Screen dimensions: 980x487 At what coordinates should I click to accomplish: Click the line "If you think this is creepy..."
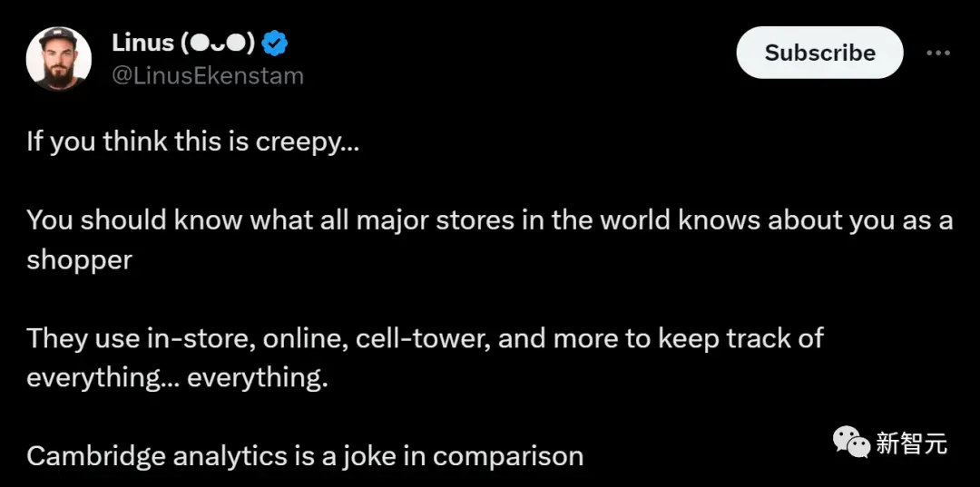[192, 142]
